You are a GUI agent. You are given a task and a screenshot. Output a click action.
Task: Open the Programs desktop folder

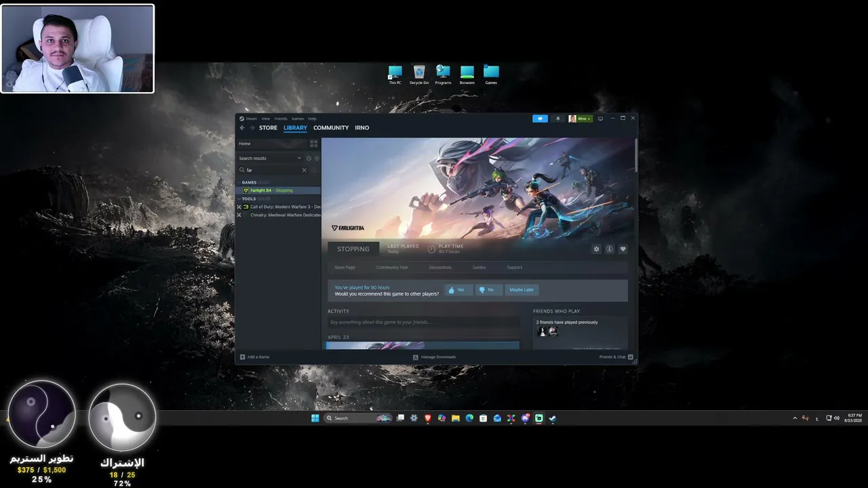click(443, 75)
